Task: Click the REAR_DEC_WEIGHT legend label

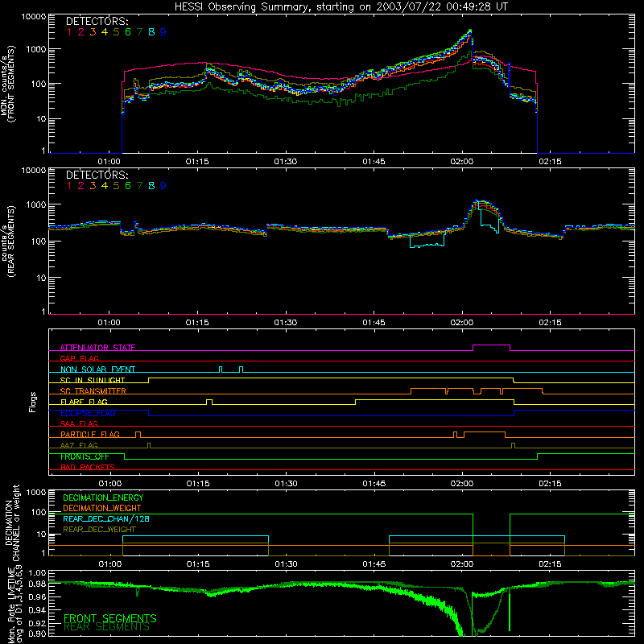Action: tap(99, 530)
